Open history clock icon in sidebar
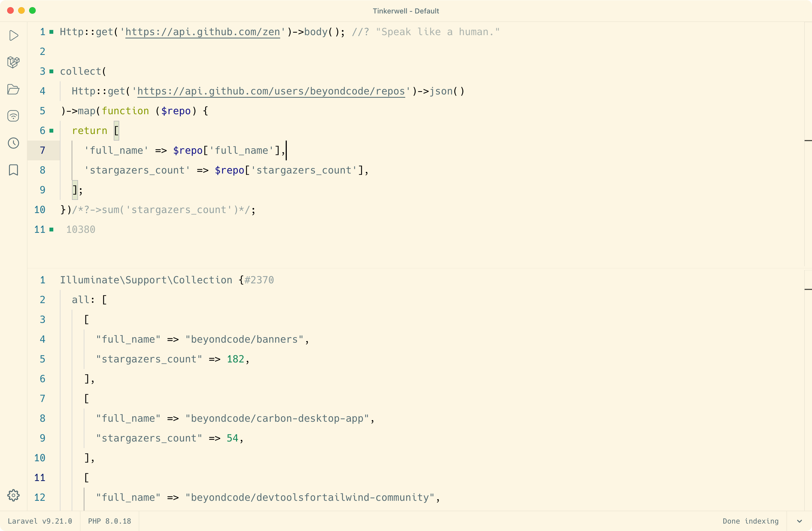This screenshot has height=531, width=812. click(x=13, y=143)
